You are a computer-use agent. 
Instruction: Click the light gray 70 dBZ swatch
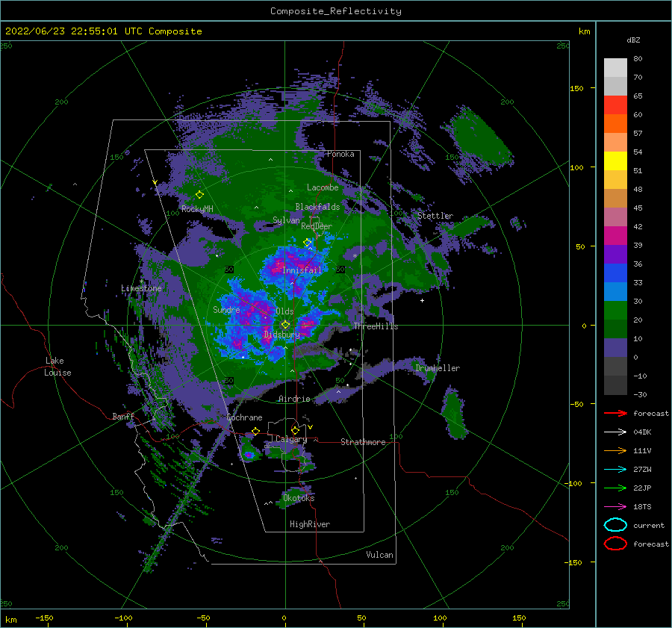click(615, 67)
